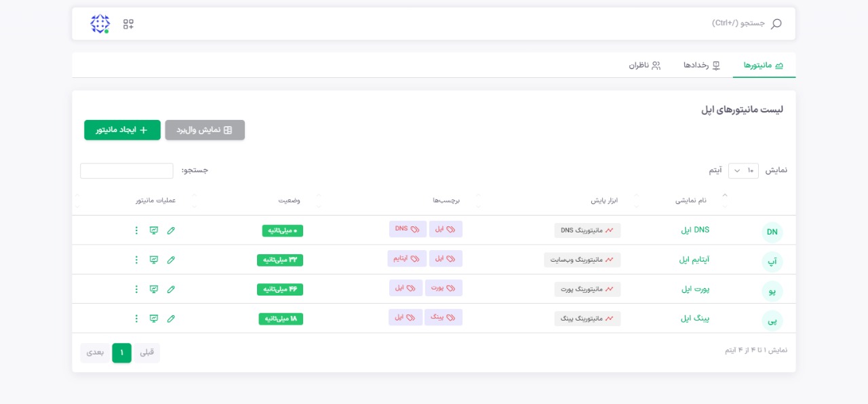Switch to the رخدادها tab

[x=701, y=65]
